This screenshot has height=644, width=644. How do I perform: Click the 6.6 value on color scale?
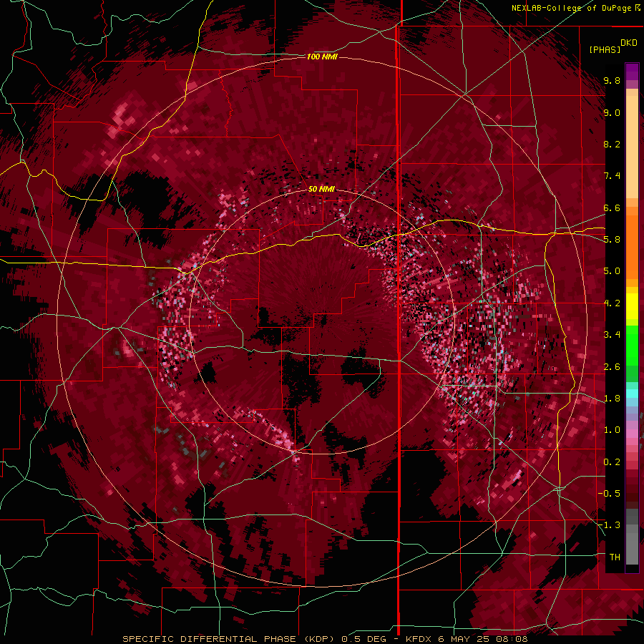point(612,208)
